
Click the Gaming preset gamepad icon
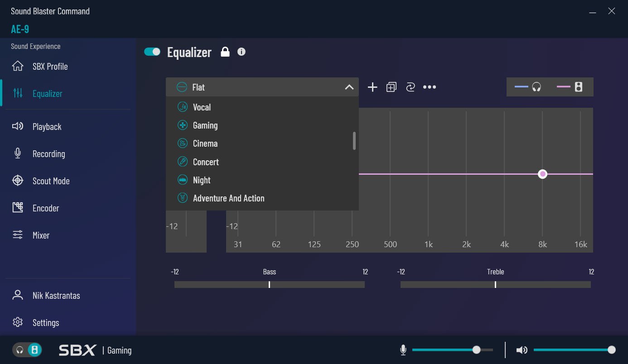[x=182, y=125]
